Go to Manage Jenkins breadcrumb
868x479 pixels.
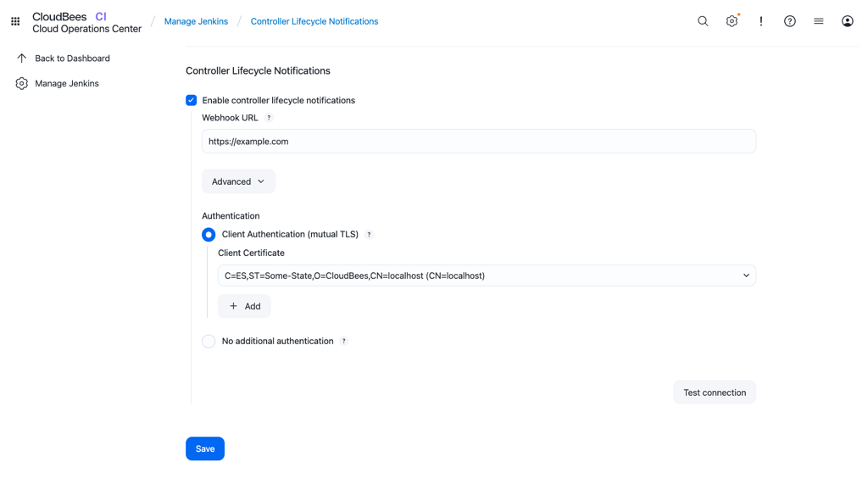pyautogui.click(x=196, y=21)
